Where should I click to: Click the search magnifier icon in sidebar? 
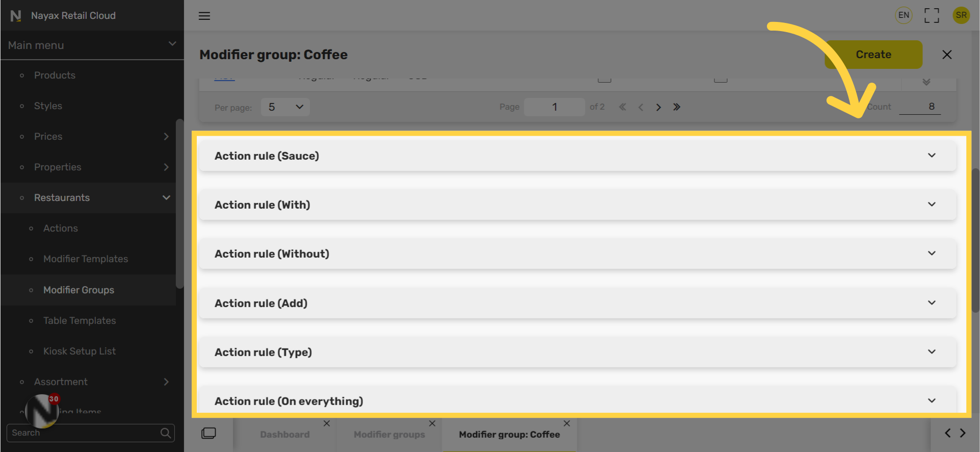pyautogui.click(x=165, y=433)
